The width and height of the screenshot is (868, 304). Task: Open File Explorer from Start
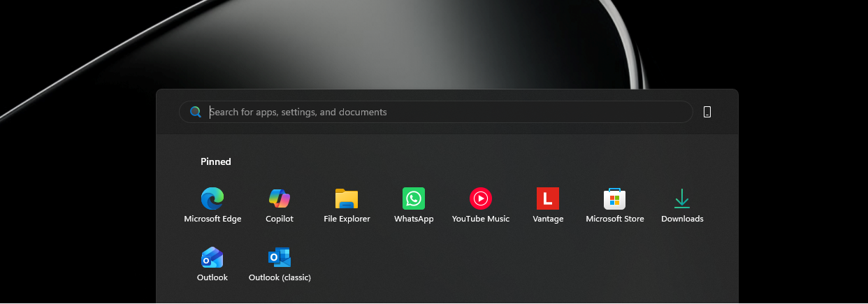tap(347, 205)
